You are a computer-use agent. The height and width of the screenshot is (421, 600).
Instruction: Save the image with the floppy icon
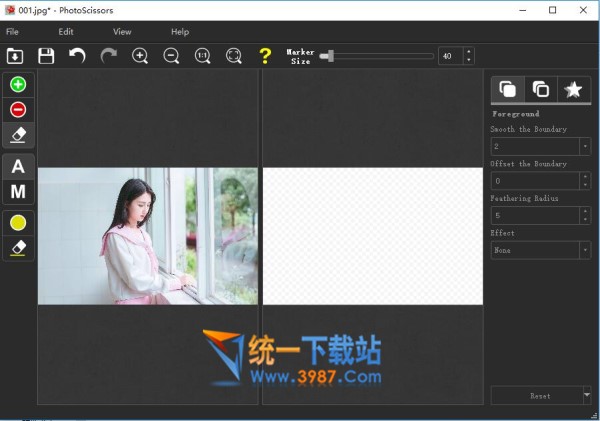pyautogui.click(x=45, y=56)
